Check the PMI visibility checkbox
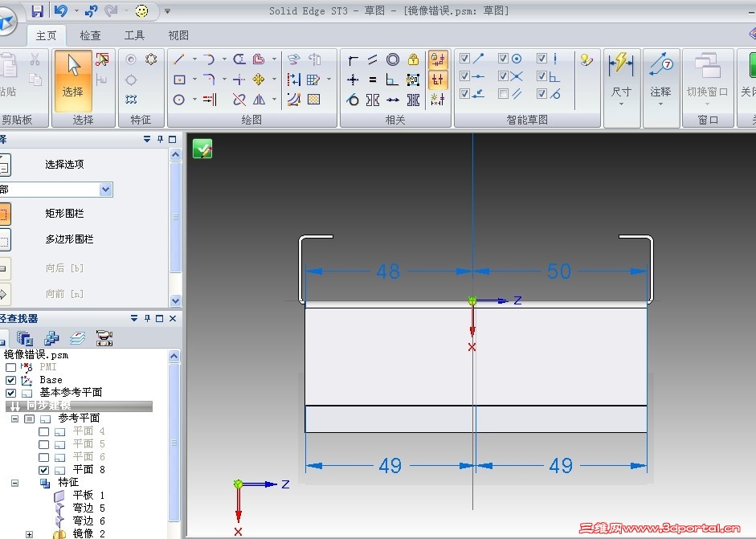 (10, 367)
